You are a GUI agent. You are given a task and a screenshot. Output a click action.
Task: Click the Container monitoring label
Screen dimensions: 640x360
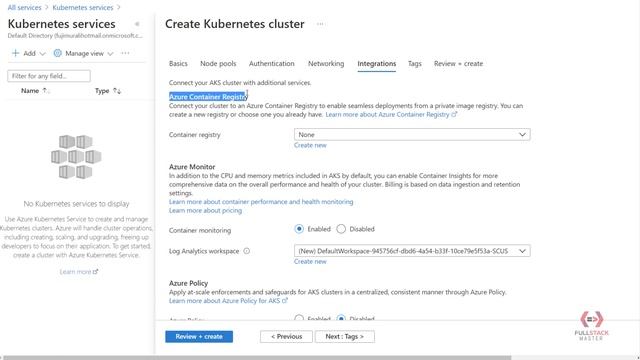[200, 231]
